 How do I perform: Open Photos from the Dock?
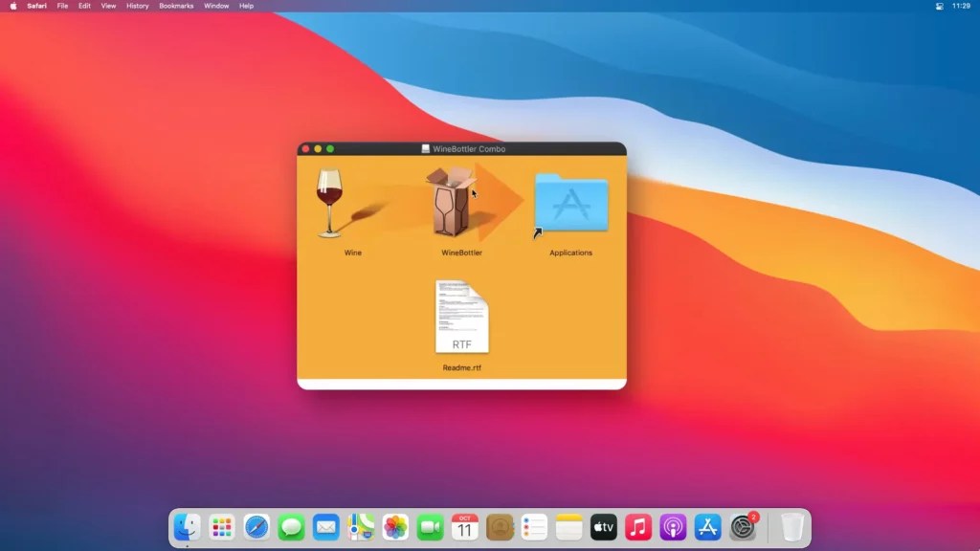coord(394,527)
